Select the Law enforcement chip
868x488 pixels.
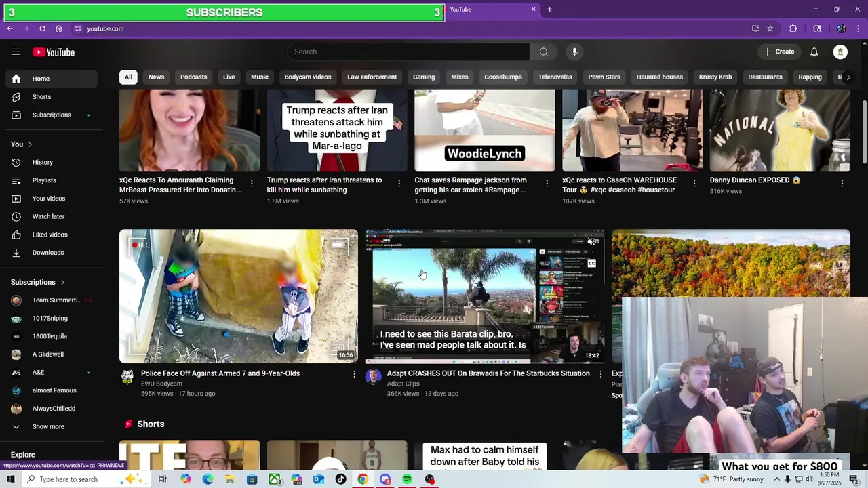372,77
